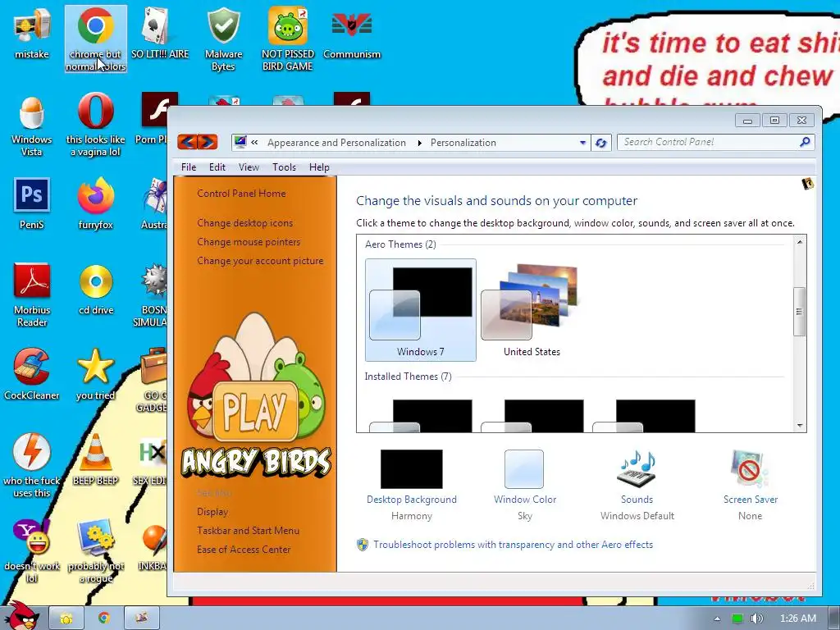Open the File menu
The width and height of the screenshot is (840, 630).
pos(189,167)
